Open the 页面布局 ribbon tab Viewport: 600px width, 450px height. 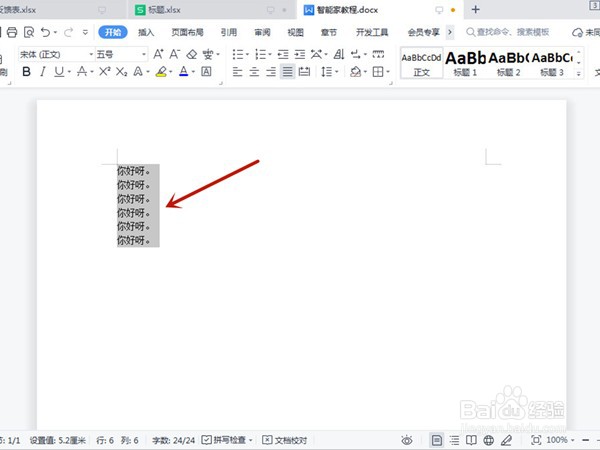coord(187,32)
